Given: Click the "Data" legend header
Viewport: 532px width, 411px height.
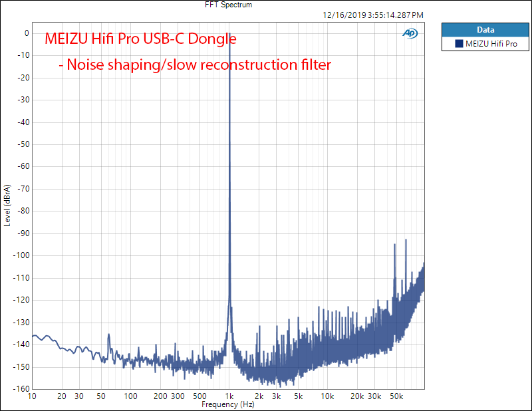Looking at the screenshot, I should 485,30.
